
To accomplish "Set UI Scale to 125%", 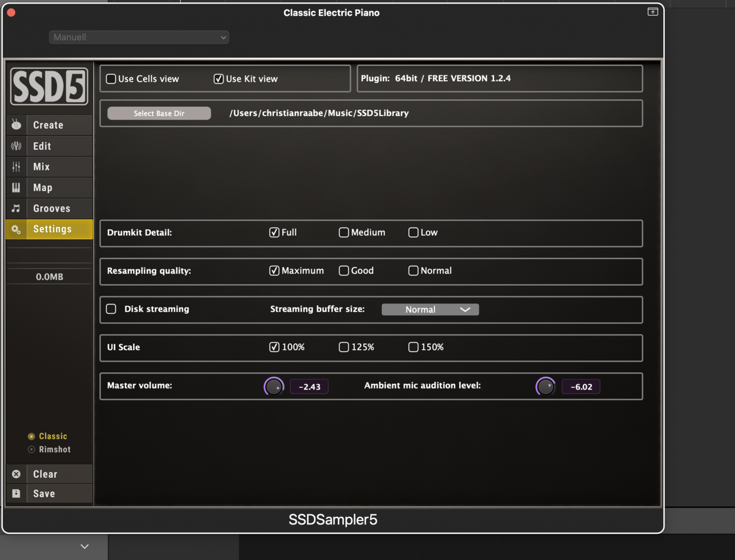I will [x=344, y=347].
